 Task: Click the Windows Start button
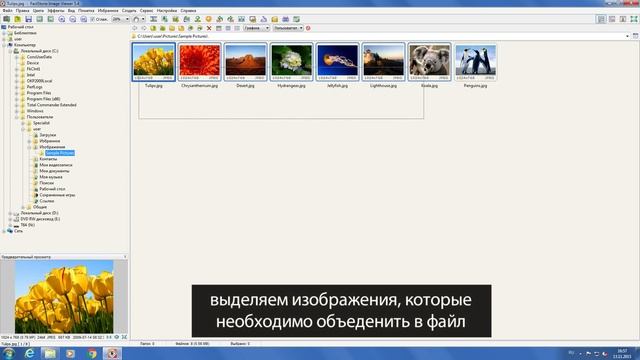coord(9,353)
